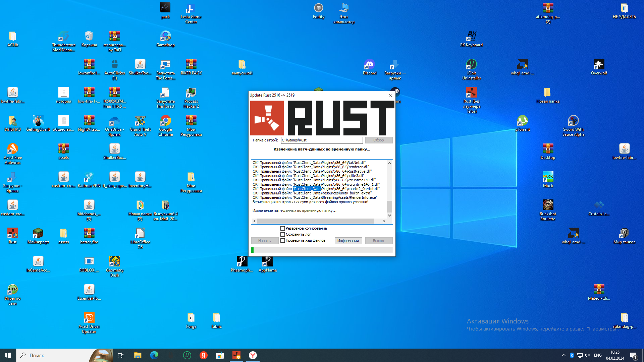Open the Forge folder icon

pos(191,320)
